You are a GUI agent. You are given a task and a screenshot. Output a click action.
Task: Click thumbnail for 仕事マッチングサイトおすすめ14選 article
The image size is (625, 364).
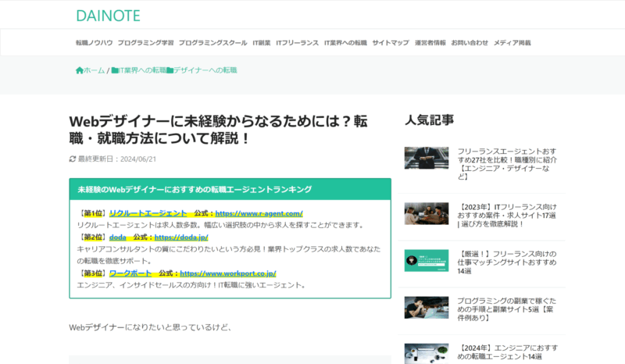click(x=426, y=260)
